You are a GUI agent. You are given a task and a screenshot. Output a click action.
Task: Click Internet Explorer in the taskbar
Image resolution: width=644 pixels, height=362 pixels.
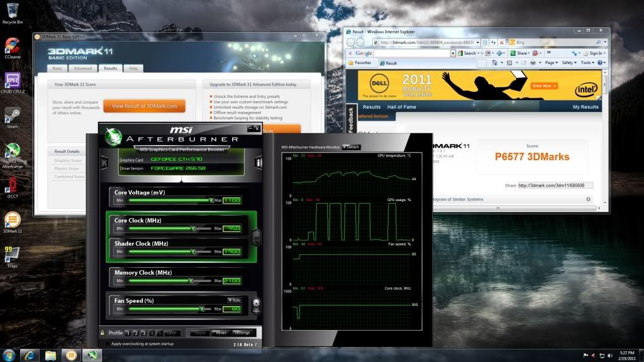(30, 355)
